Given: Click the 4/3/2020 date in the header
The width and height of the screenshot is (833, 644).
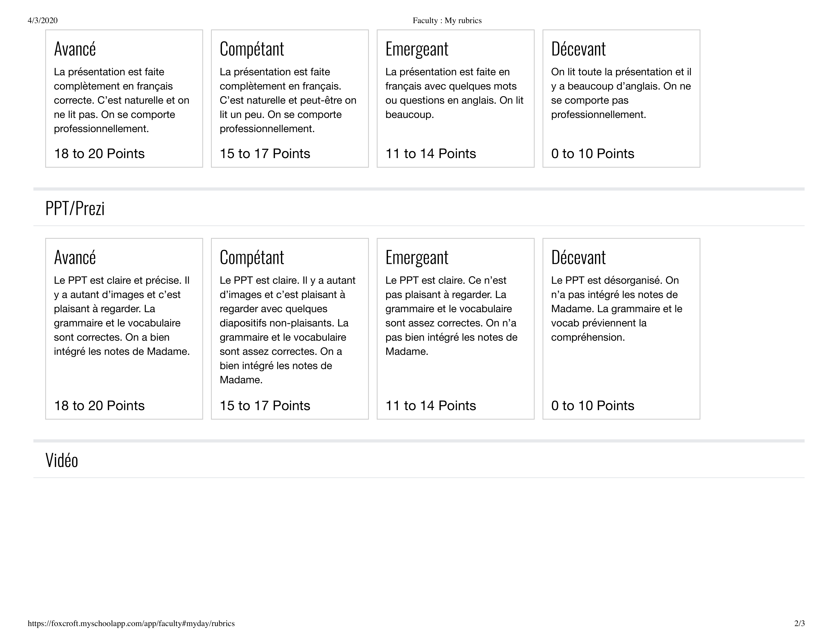Looking at the screenshot, I should 43,21.
